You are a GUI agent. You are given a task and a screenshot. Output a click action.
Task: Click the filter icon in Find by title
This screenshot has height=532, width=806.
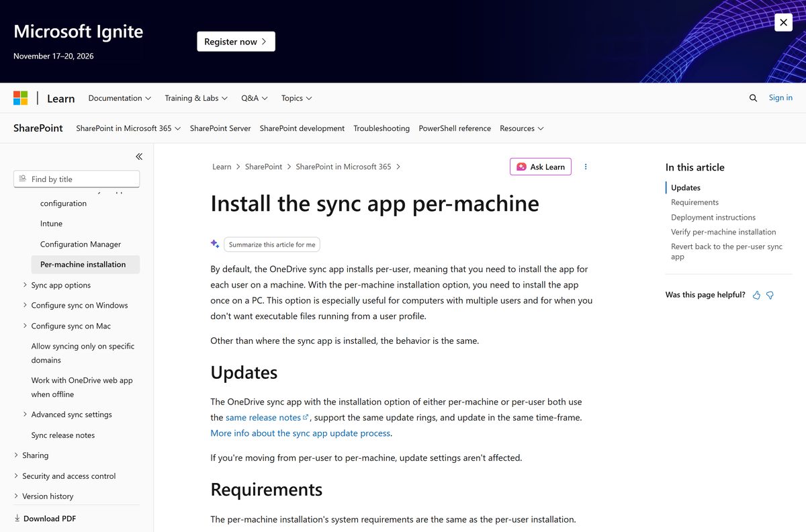click(23, 179)
